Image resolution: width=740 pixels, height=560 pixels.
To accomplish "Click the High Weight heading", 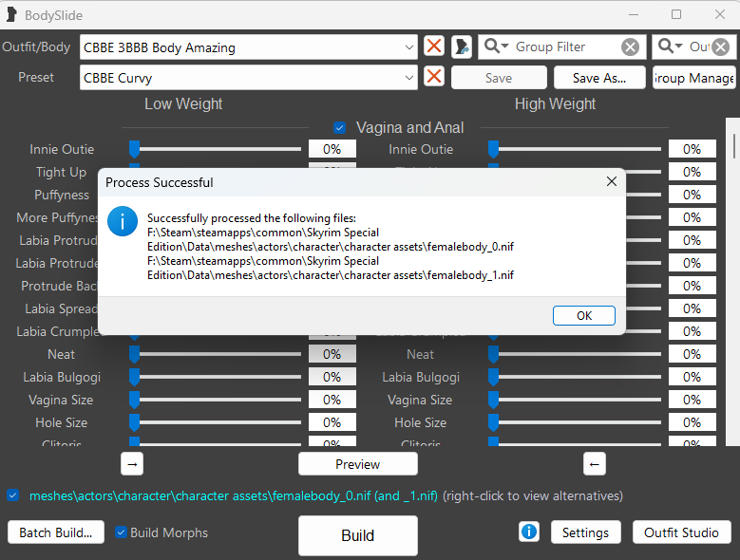I will (x=555, y=103).
